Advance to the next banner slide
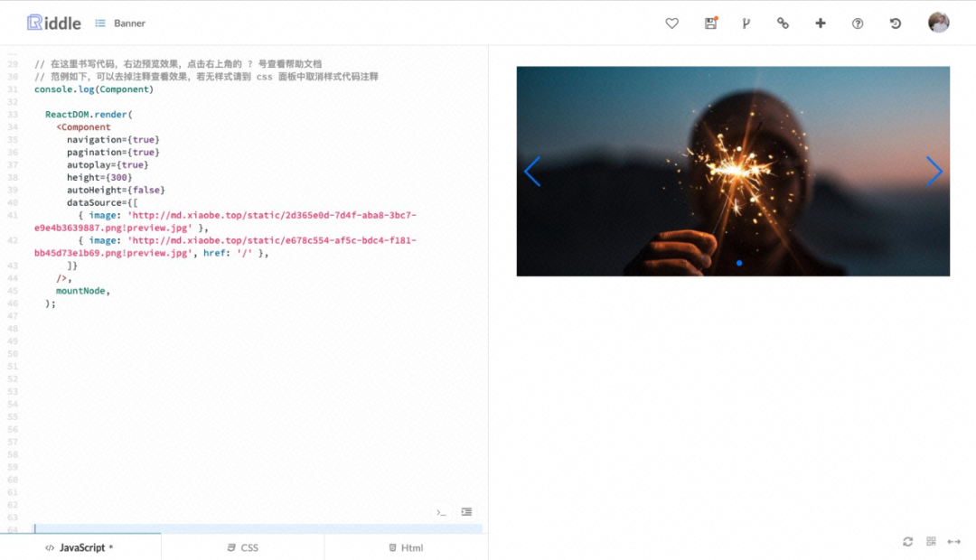The image size is (976, 560). (x=934, y=171)
